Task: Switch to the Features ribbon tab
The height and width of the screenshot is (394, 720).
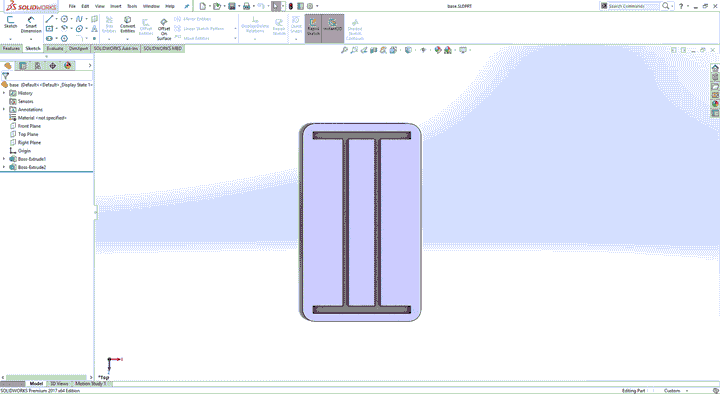Action: [x=11, y=48]
